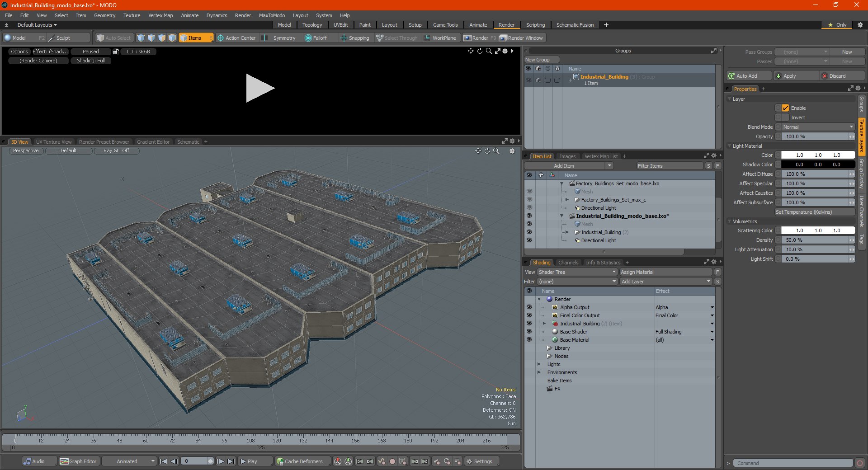Step to previous frame
The width and height of the screenshot is (868, 470).
coord(174,461)
